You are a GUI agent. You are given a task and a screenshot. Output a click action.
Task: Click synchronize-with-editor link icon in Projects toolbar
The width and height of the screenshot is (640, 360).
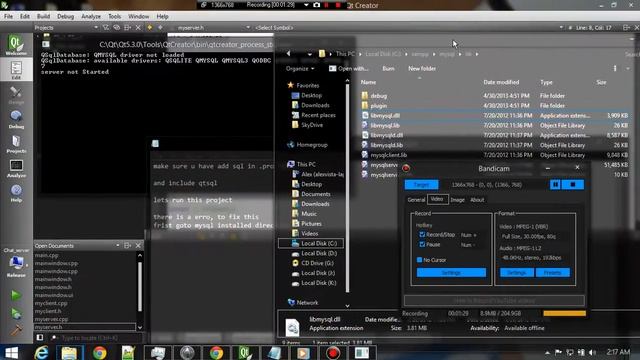click(116, 27)
